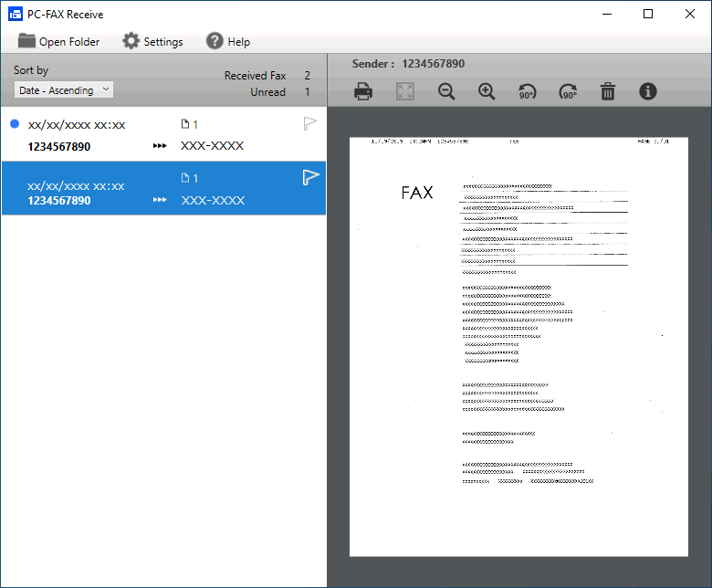Open the Settings menu
Screen dimensions: 712x588
pyautogui.click(x=152, y=41)
